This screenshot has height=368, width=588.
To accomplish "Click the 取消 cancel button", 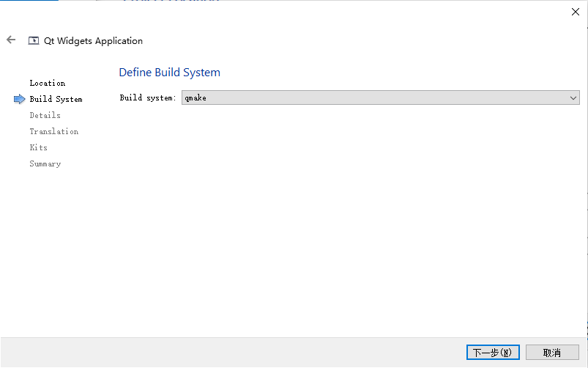I will [552, 352].
